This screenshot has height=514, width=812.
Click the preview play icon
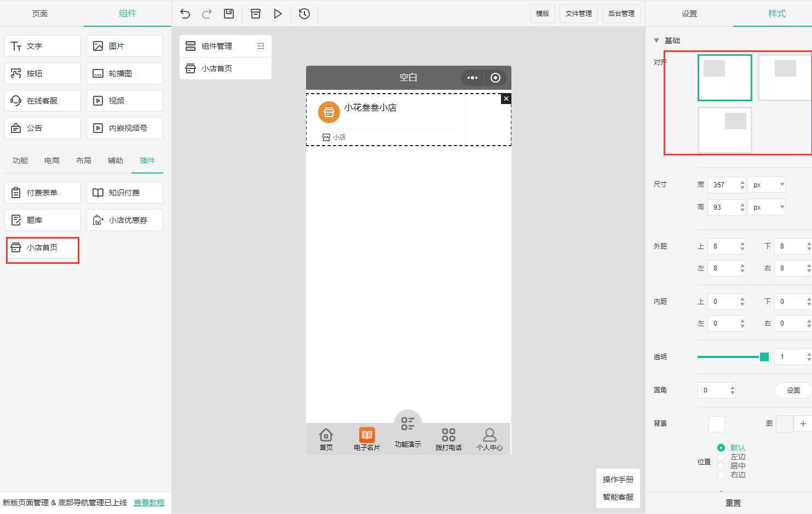(x=278, y=14)
